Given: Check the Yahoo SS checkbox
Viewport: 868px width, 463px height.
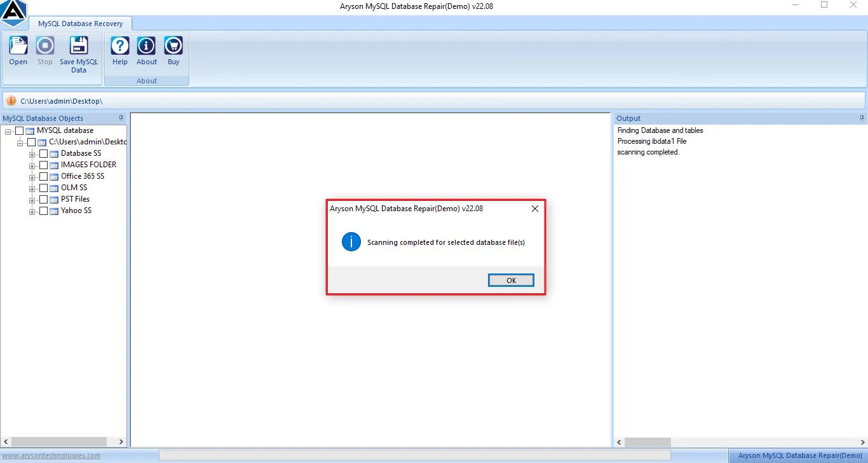Looking at the screenshot, I should pos(43,211).
